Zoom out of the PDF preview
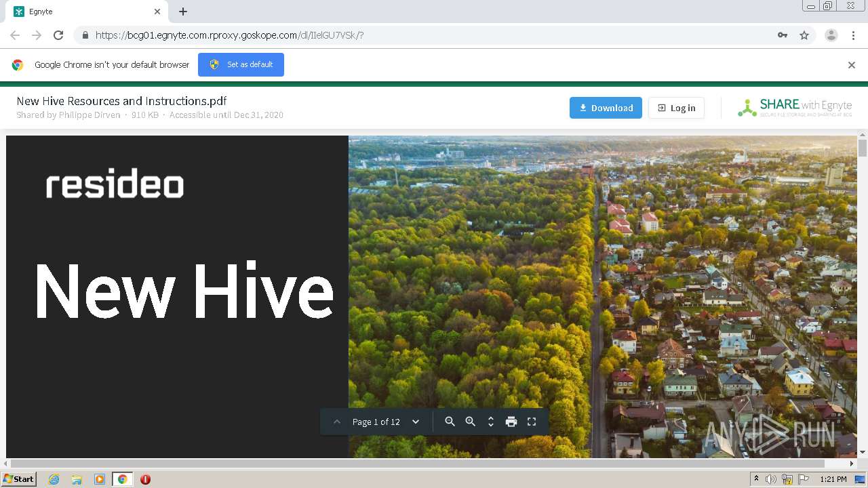 (x=450, y=422)
